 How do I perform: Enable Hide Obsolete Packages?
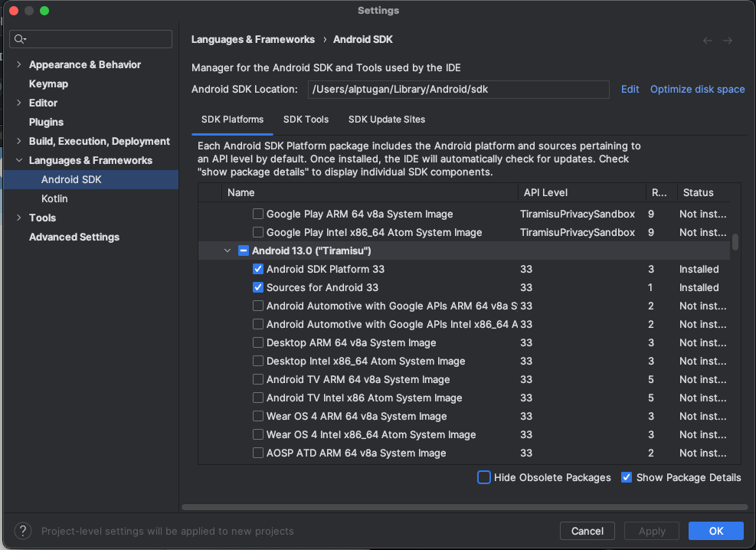pos(483,477)
